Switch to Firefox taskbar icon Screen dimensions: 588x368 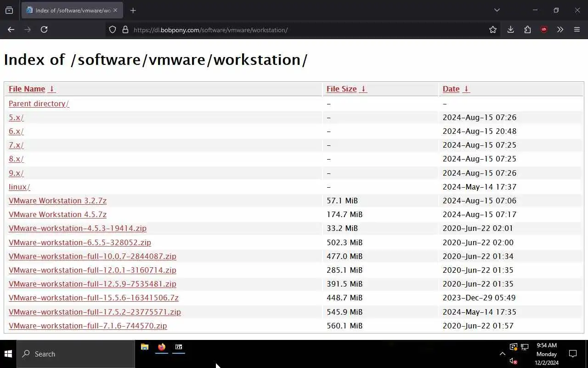(162, 347)
